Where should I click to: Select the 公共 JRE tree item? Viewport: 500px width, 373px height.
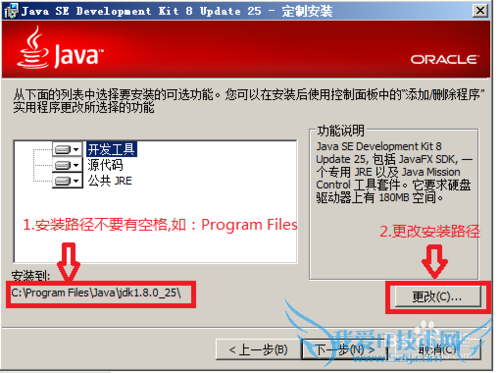pos(110,181)
